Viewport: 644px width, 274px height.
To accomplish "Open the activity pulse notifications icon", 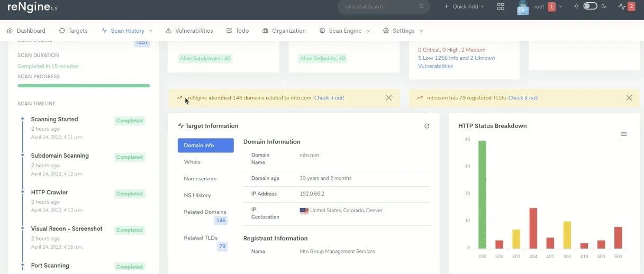I will (x=622, y=6).
